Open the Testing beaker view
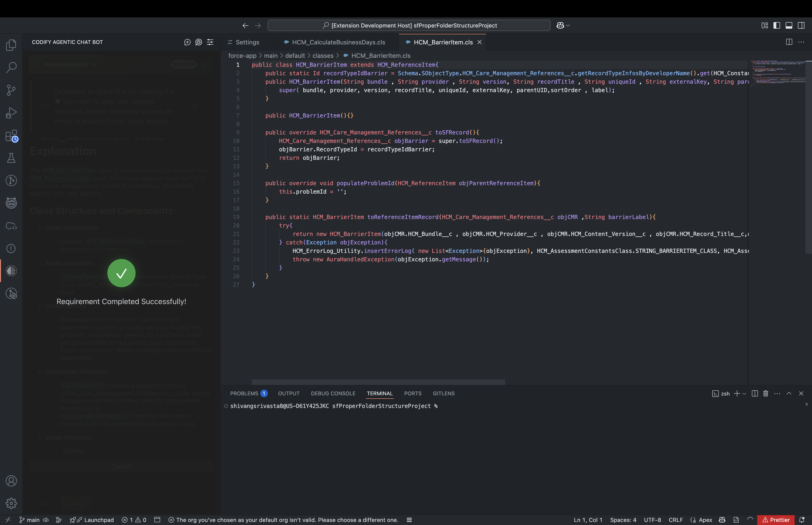 11,157
